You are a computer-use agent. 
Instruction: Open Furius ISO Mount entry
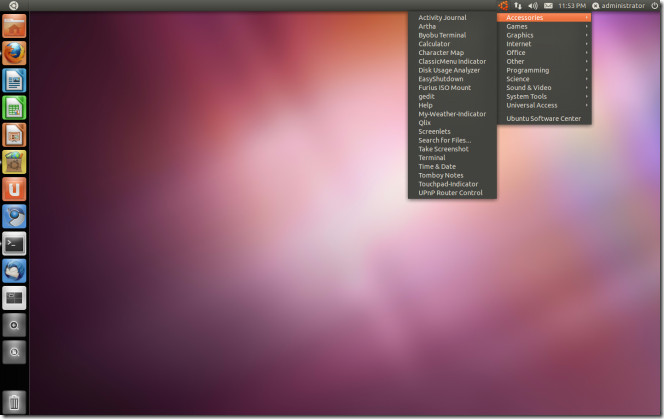click(452, 88)
